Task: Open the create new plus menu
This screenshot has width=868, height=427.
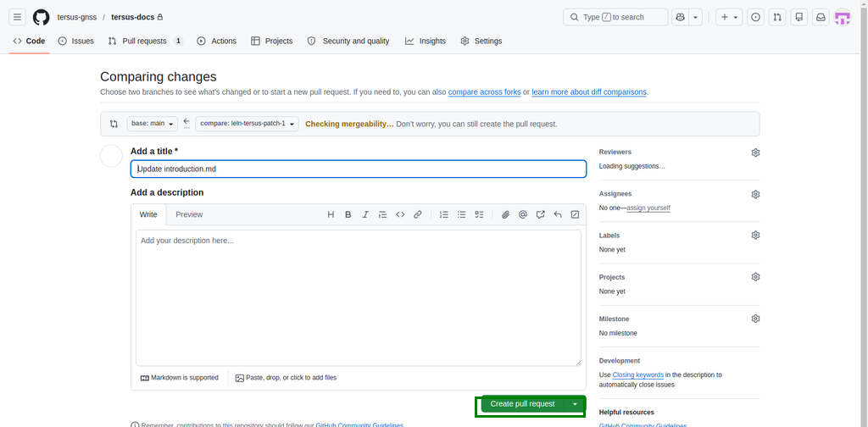Action: [x=728, y=17]
